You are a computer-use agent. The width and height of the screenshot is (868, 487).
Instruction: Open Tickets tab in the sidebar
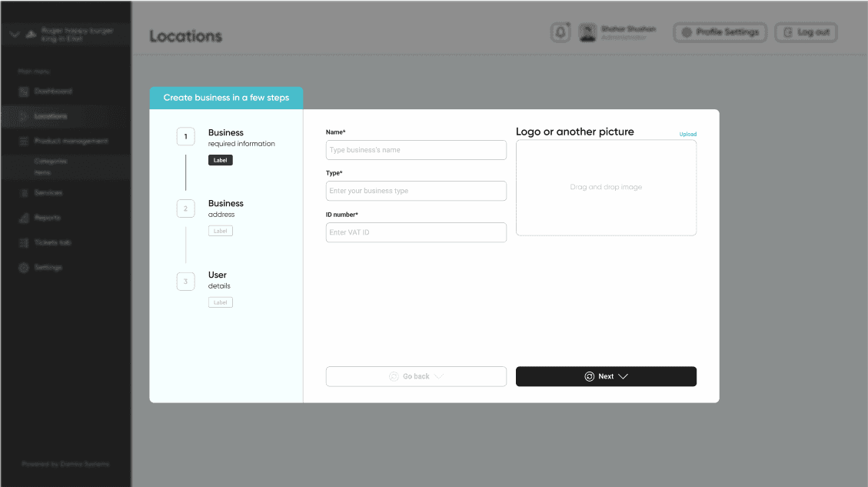pos(52,242)
